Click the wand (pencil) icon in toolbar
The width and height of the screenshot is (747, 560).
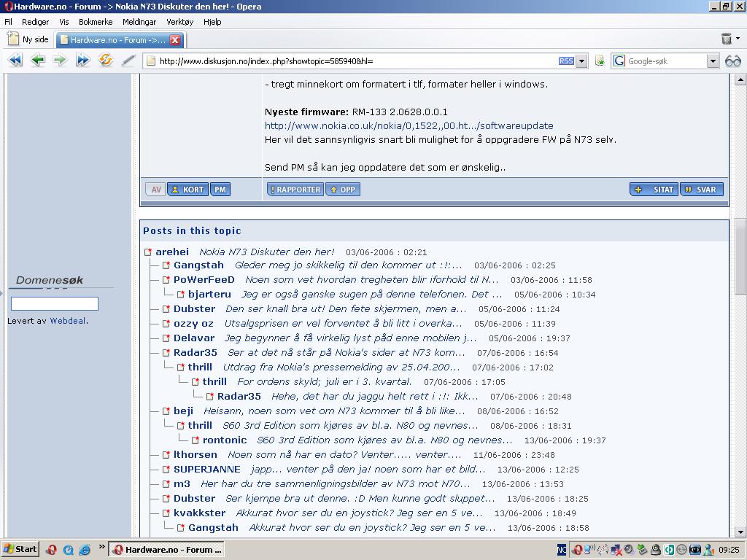(x=128, y=61)
